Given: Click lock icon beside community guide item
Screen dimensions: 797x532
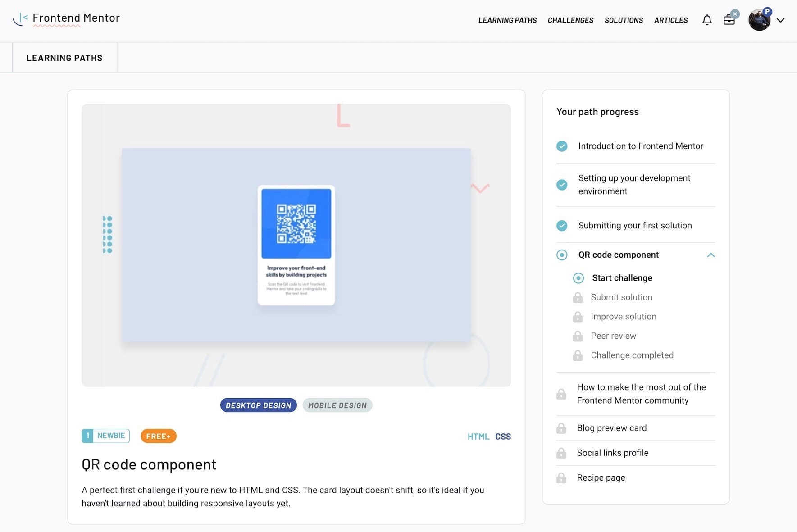Looking at the screenshot, I should [x=561, y=394].
